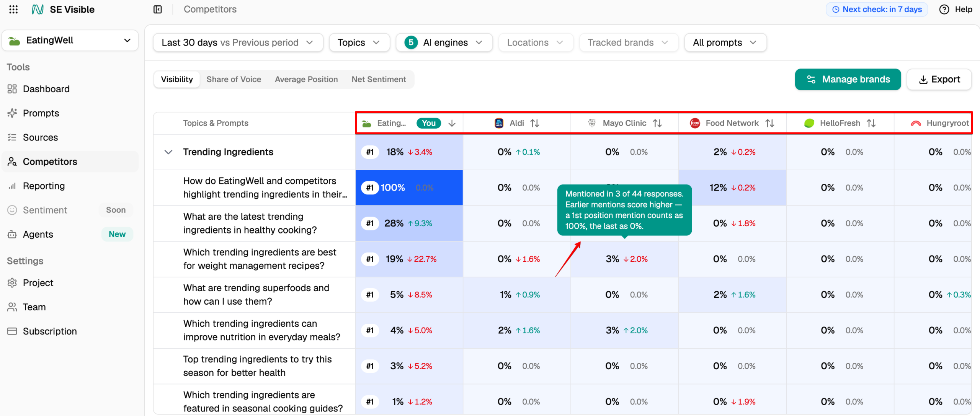Click EatingWell 19% weight management cell
The width and height of the screenshot is (980, 416).
click(409, 259)
